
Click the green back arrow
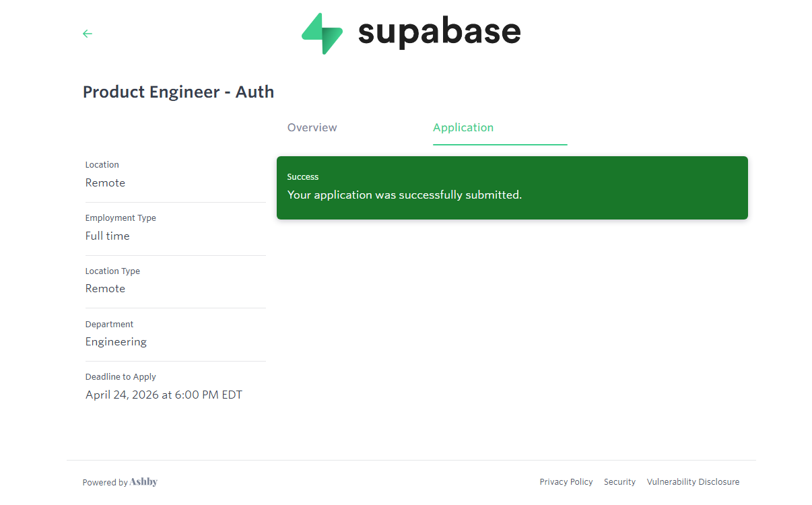tap(88, 34)
